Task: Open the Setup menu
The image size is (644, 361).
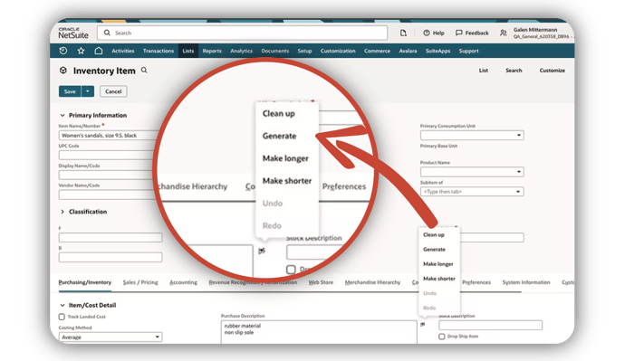Action: click(x=304, y=51)
